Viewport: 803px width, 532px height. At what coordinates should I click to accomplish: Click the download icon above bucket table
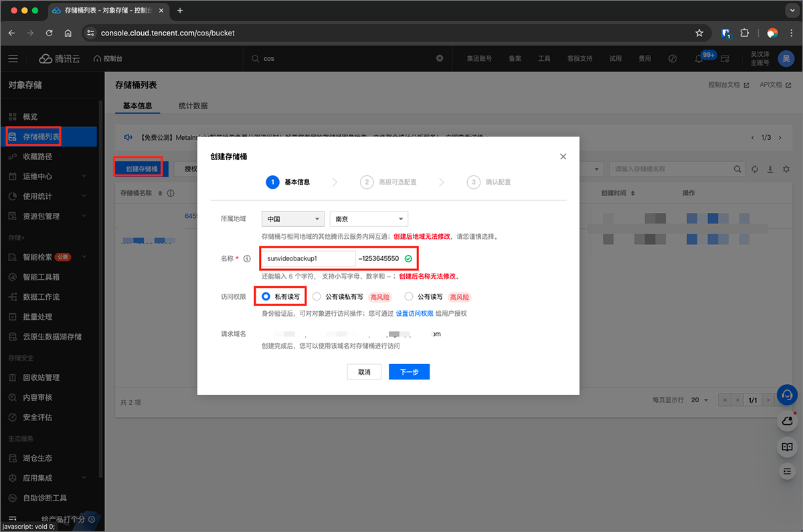tap(770, 169)
